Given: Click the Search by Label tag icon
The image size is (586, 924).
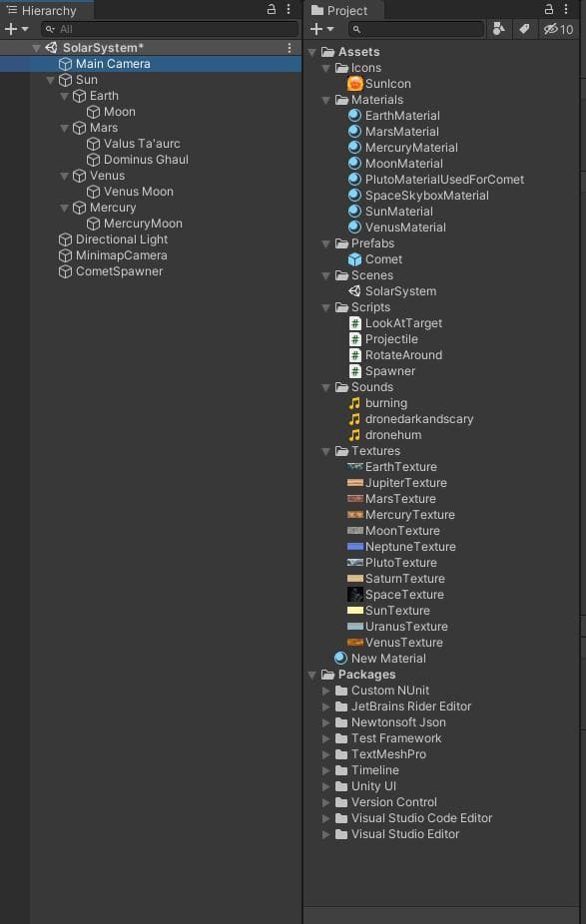Looking at the screenshot, I should [x=524, y=29].
